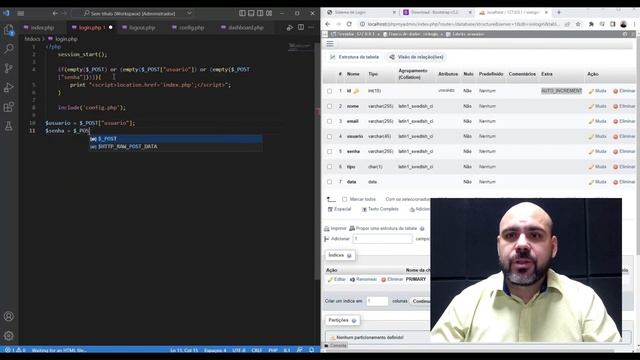Tick checkbox for the usuario row
Screen dimensions: 640x360
(329, 136)
